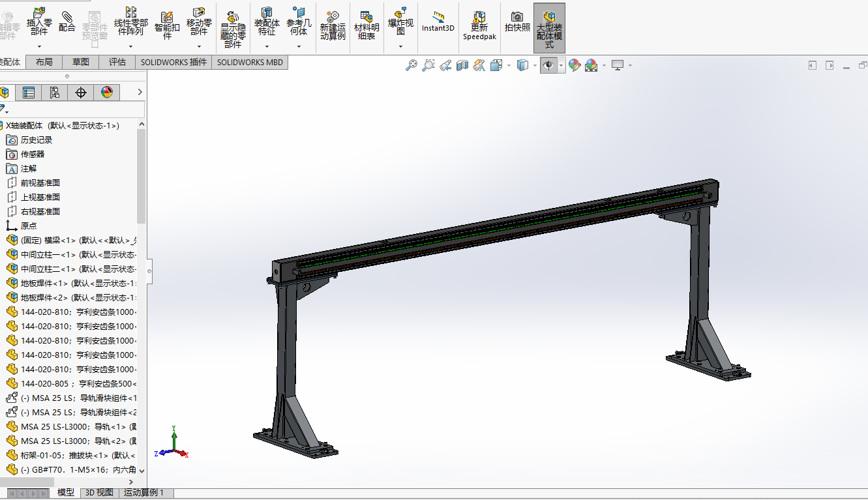Click the Dynamic Annotation Views icon

[479, 65]
